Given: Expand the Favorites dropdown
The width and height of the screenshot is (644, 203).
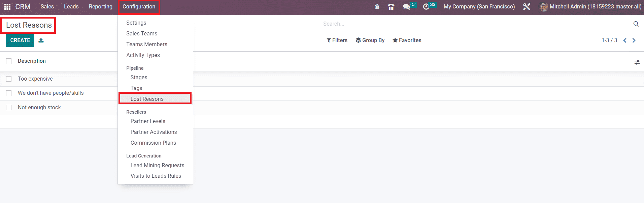Looking at the screenshot, I should pos(407,40).
